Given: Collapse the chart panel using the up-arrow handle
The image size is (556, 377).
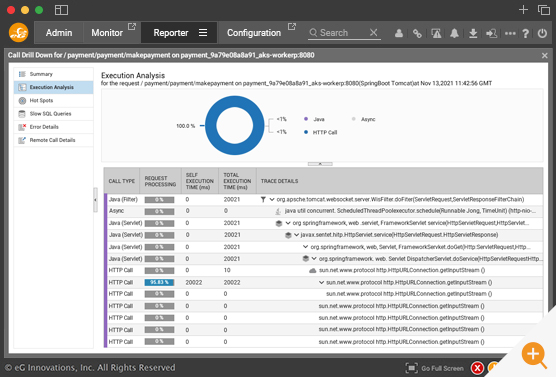Looking at the screenshot, I should click(320, 164).
